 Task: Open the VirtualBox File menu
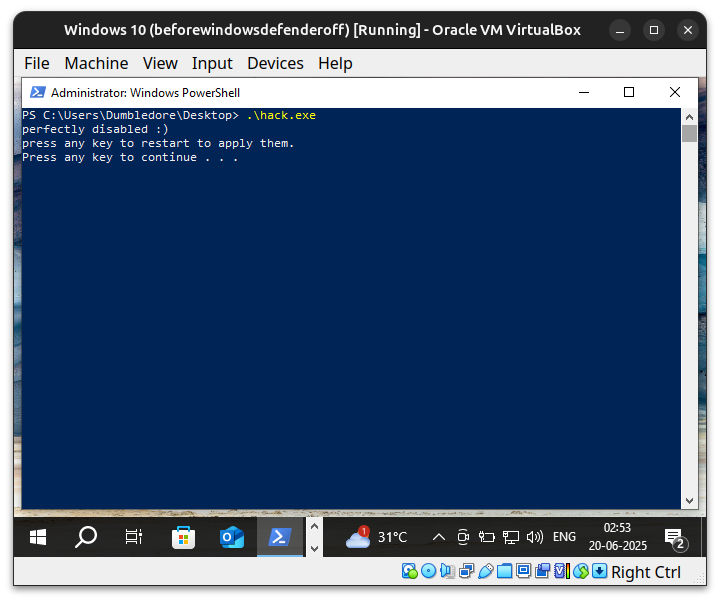tap(37, 63)
